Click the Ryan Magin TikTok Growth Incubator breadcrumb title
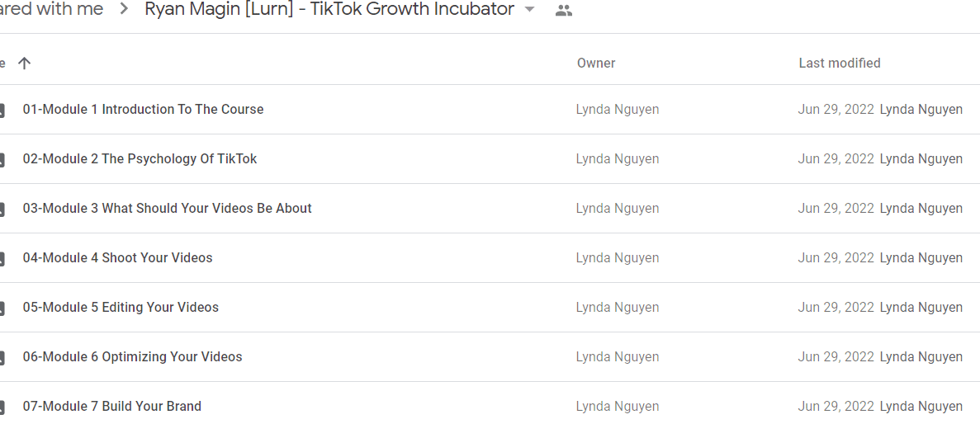 coord(329,9)
